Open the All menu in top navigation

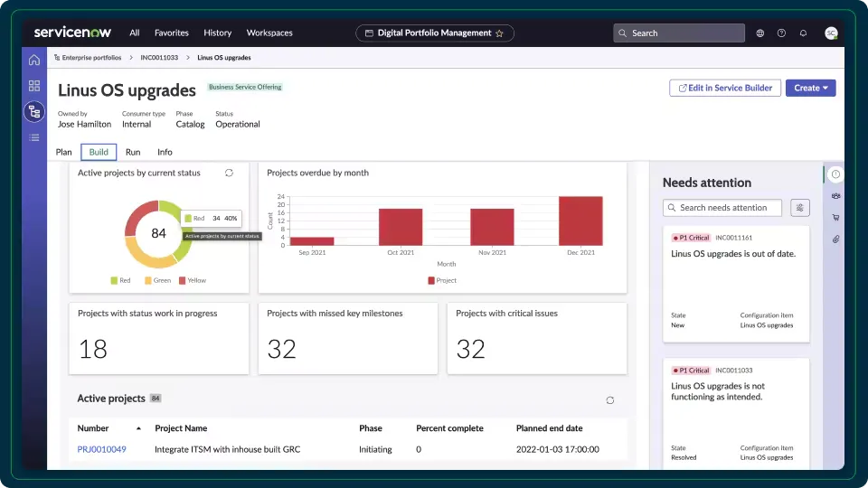[134, 33]
